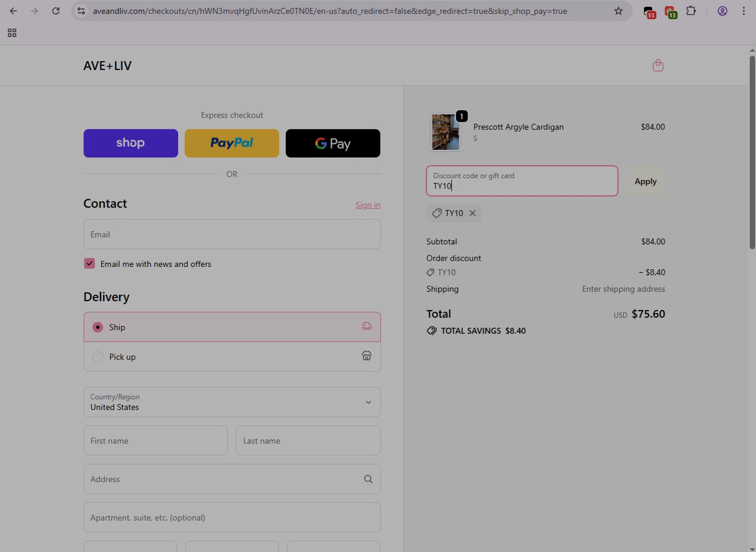This screenshot has height=552, width=756.
Task: Open the Chrome profile icon
Action: (722, 11)
